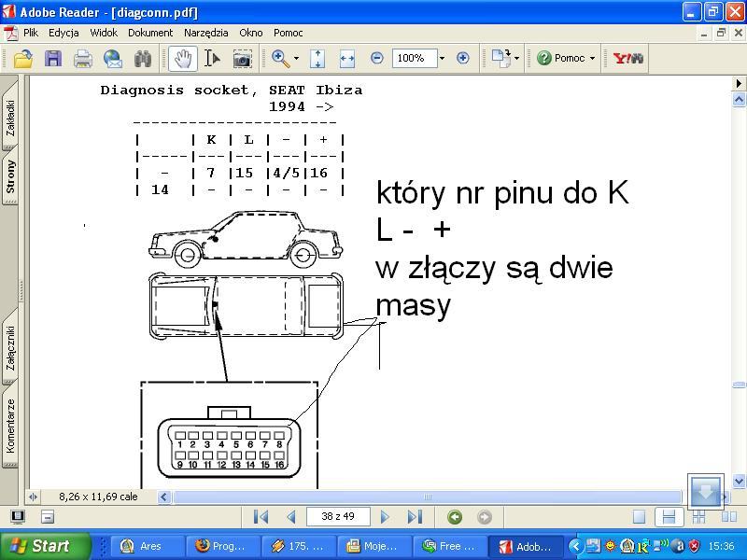Select the Snapshot camera tool

pyautogui.click(x=242, y=60)
